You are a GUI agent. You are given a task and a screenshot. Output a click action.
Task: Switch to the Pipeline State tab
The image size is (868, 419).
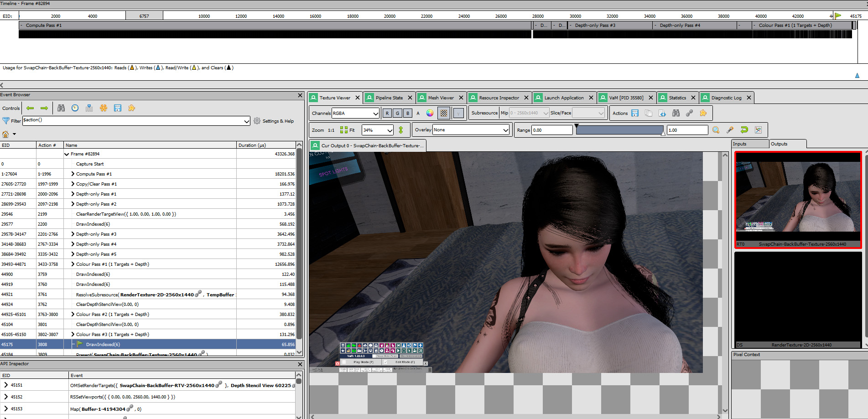click(389, 98)
